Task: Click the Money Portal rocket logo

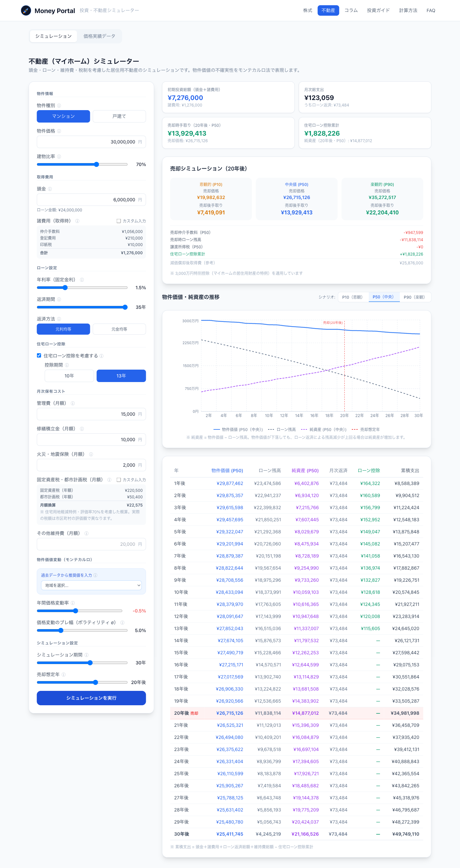Action: pos(26,10)
